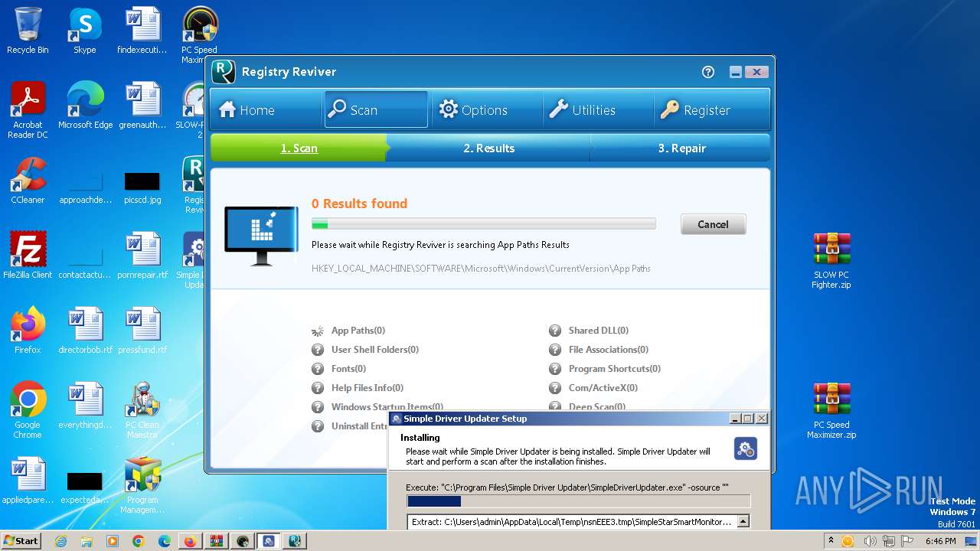
Task: Click the Registry Reviver logo in title bar
Action: [224, 72]
